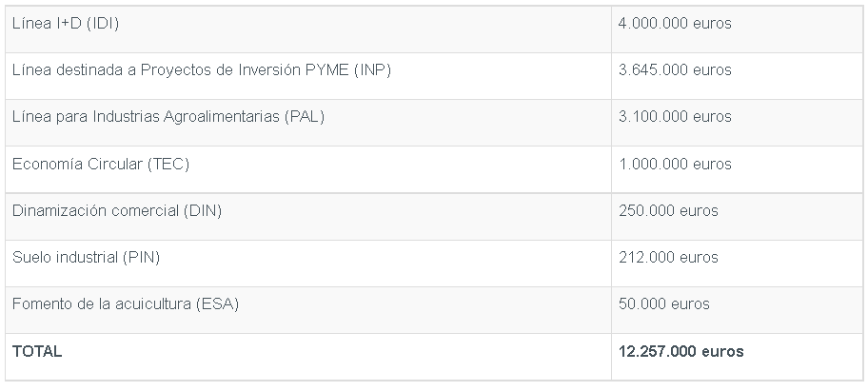Select the 4.000.000 euros amount

click(x=675, y=24)
